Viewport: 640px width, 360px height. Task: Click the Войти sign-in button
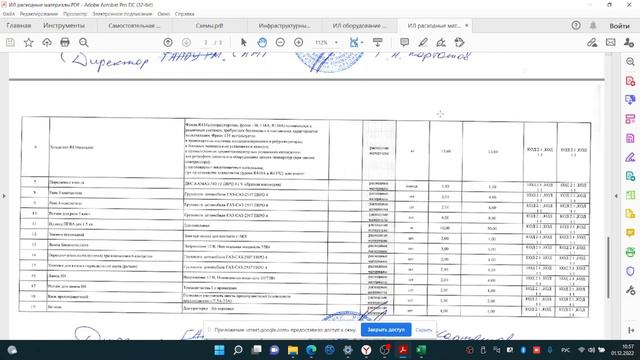619,26
